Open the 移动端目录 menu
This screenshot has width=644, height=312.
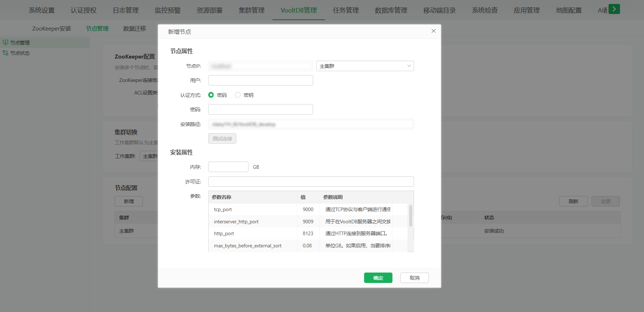click(x=439, y=10)
